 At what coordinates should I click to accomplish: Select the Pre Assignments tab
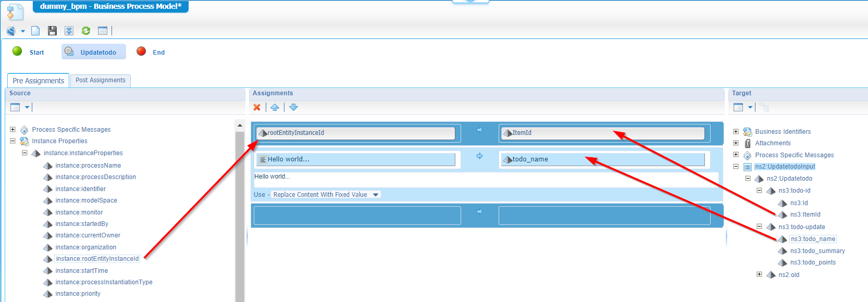coord(39,81)
